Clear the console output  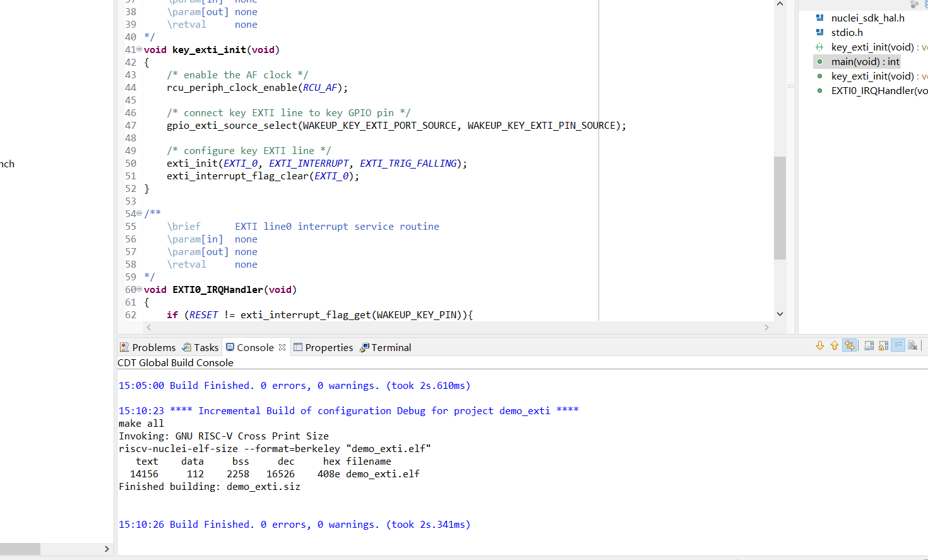tap(912, 345)
